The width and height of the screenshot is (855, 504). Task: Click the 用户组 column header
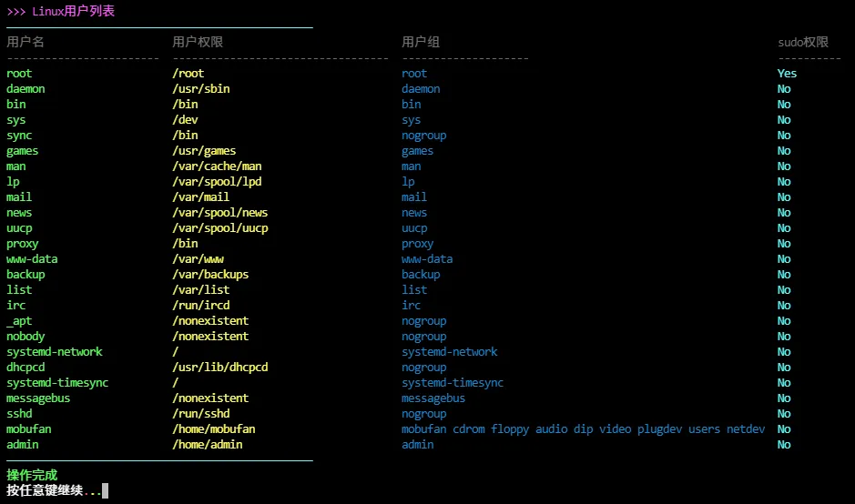421,42
